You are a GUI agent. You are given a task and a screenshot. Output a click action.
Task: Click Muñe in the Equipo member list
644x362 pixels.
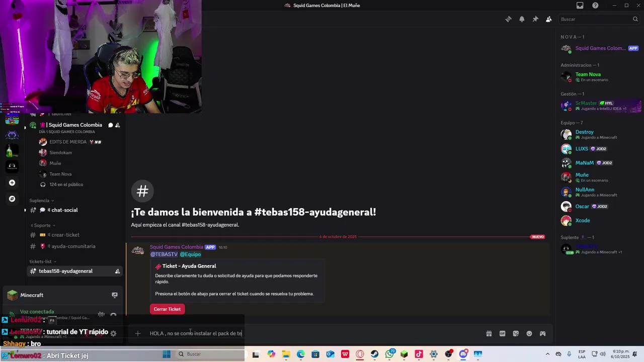click(600, 177)
